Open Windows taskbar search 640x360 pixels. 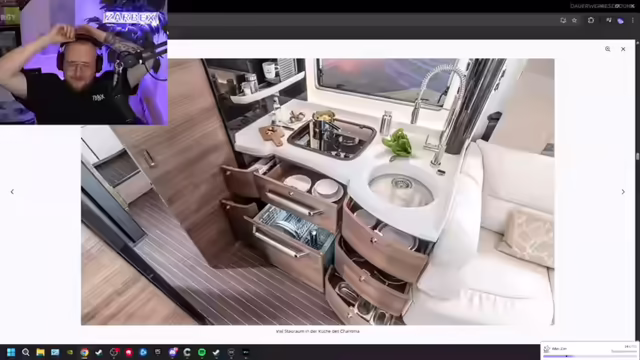pyautogui.click(x=26, y=352)
